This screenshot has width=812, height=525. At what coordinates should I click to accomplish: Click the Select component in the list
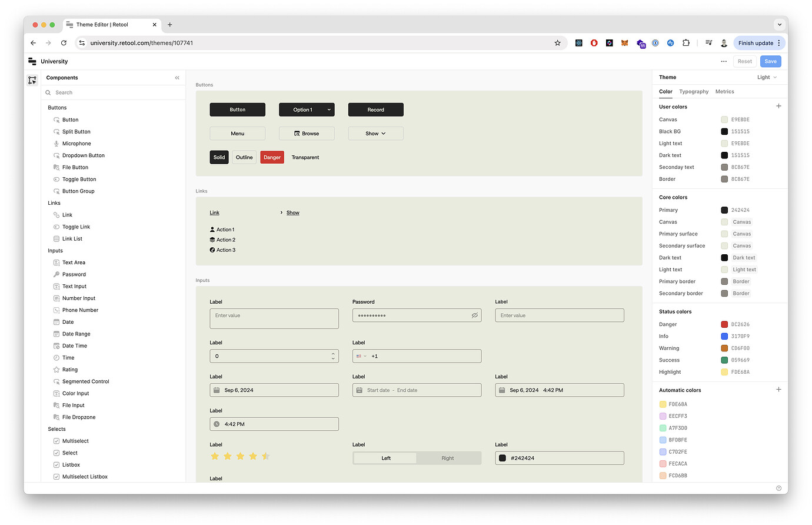pos(70,453)
